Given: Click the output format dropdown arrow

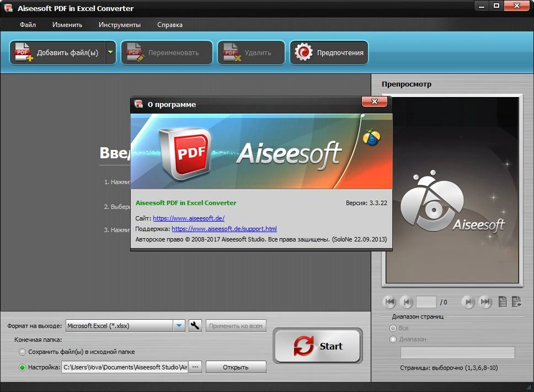Looking at the screenshot, I should point(179,326).
